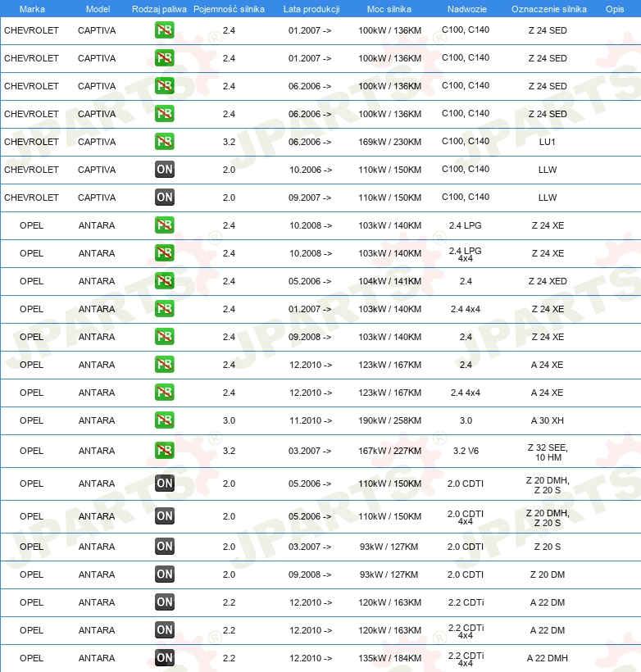Click the petrol icon in the Antara 09.2008 Z 24 XE row
This screenshot has width=641, height=672.
coord(165,337)
